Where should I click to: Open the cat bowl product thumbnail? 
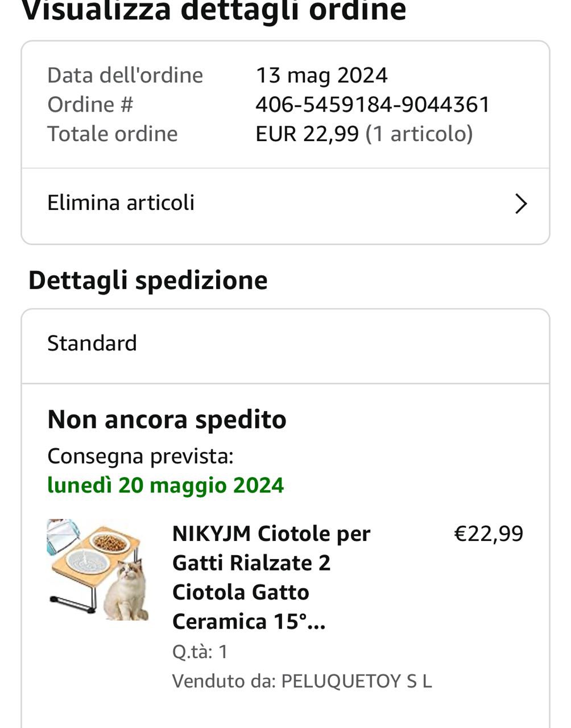pos(98,569)
